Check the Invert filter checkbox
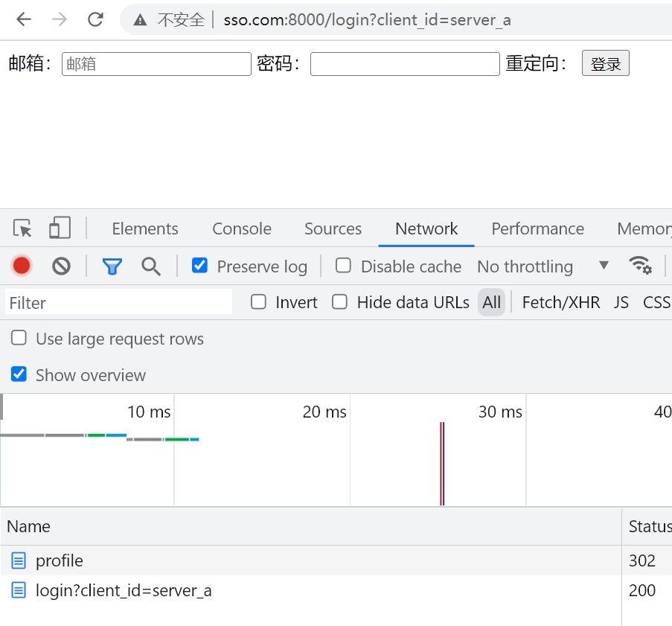This screenshot has width=672, height=626. click(258, 302)
